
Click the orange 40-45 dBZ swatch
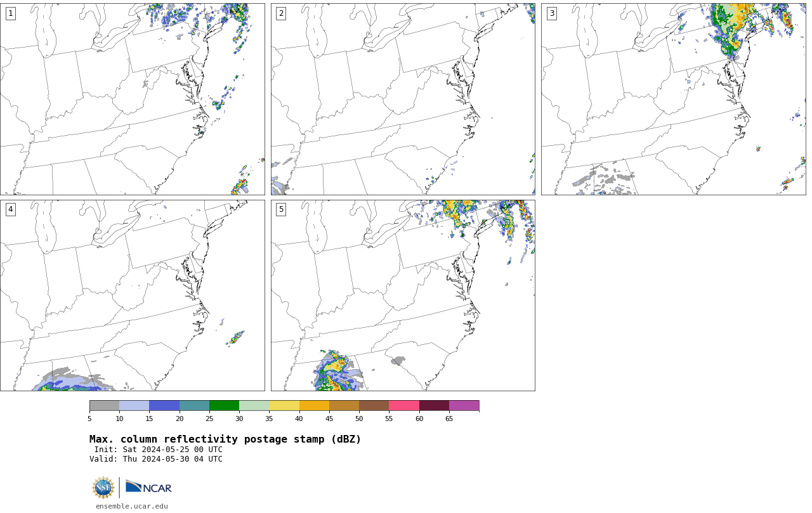(314, 406)
